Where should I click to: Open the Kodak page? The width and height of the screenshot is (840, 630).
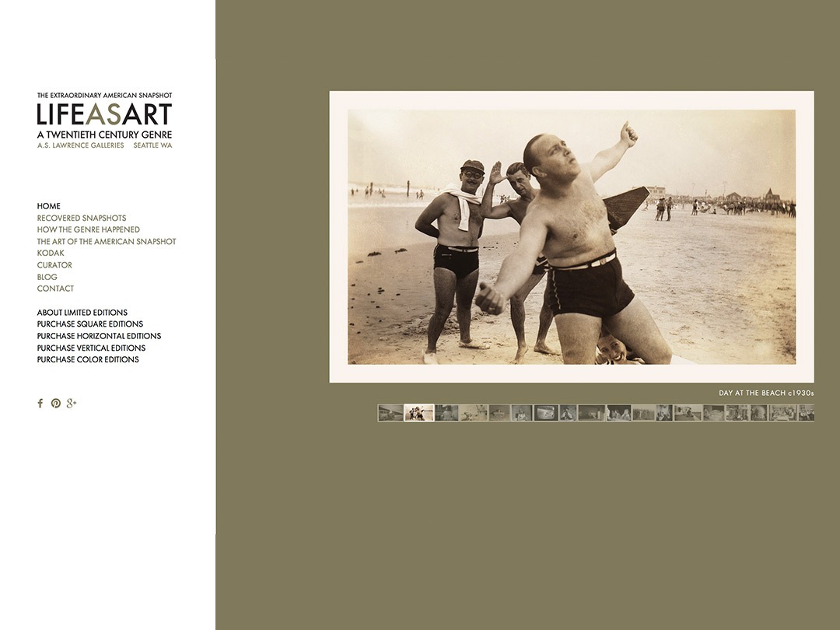(51, 254)
